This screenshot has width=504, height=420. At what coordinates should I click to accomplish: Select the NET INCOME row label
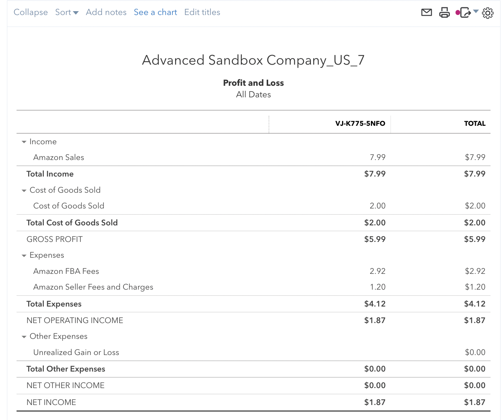51,402
